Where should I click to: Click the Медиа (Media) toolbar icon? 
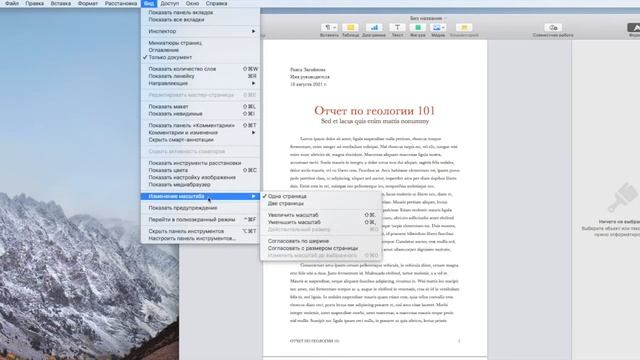pyautogui.click(x=438, y=28)
